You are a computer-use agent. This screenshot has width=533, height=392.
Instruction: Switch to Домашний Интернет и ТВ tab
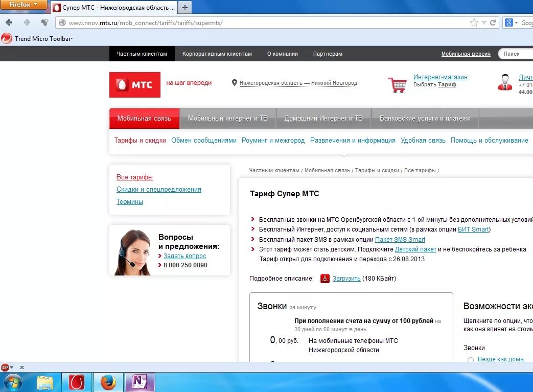(x=323, y=118)
